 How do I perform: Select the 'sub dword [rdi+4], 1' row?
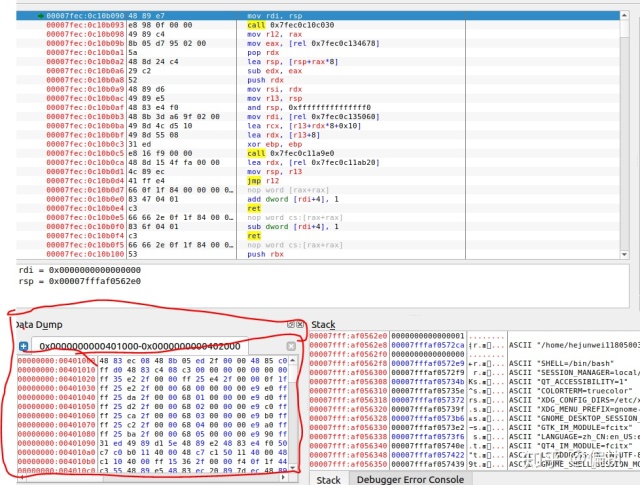coord(318,227)
